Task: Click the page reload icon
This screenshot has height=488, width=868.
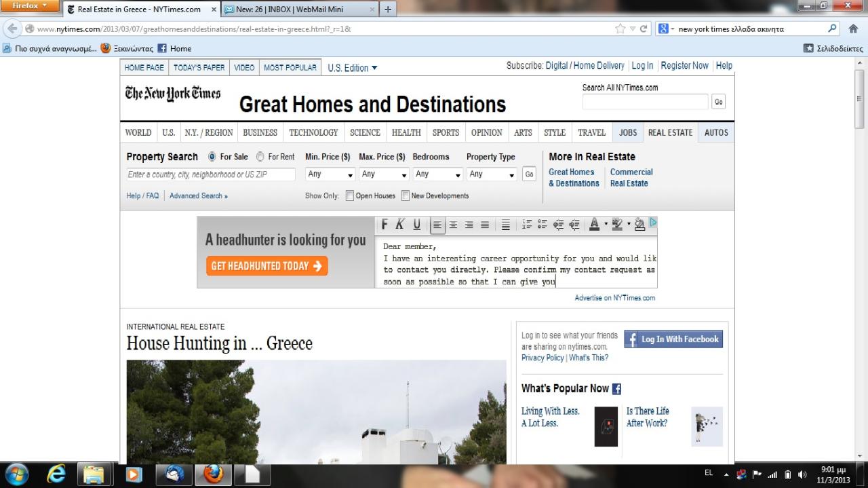Action: [644, 29]
